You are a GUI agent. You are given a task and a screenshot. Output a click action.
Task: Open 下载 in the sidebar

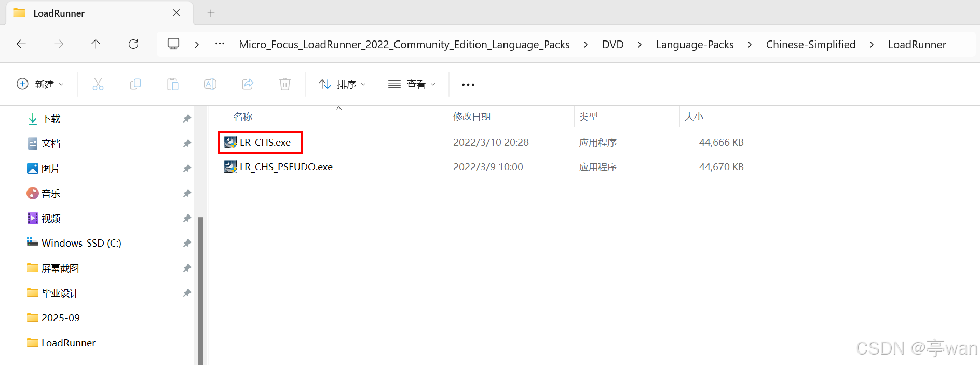pos(51,119)
